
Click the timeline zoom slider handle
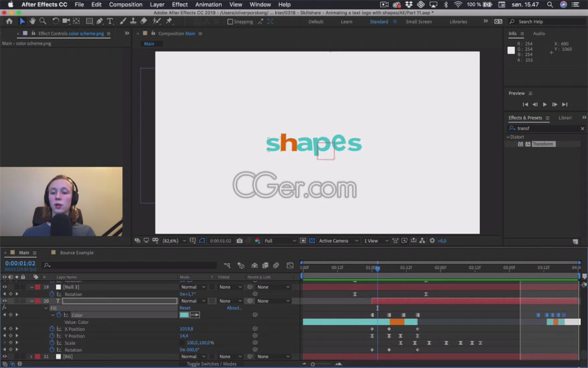coord(313,364)
